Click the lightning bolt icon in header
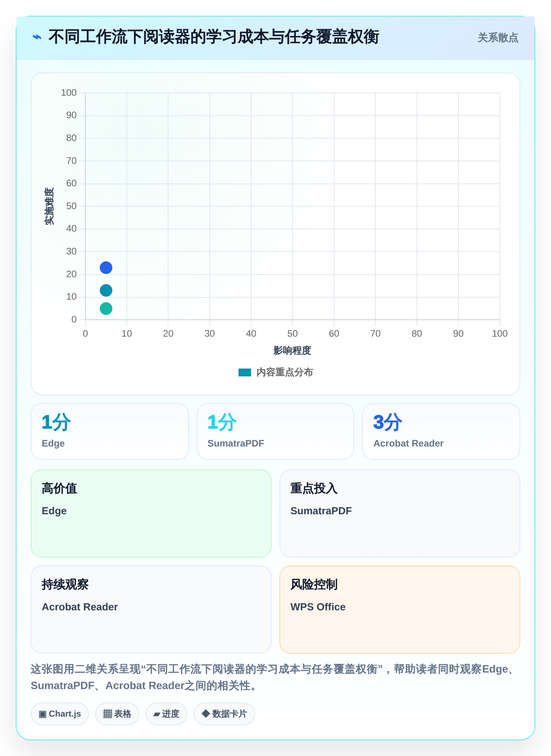Viewport: 551px width, 756px height. pyautogui.click(x=37, y=37)
